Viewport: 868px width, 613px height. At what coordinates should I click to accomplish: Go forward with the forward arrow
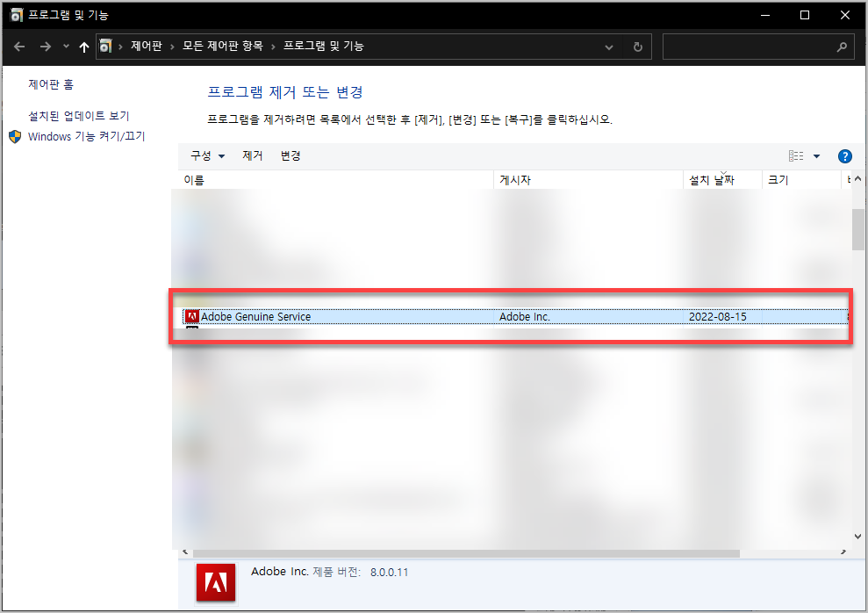point(46,47)
